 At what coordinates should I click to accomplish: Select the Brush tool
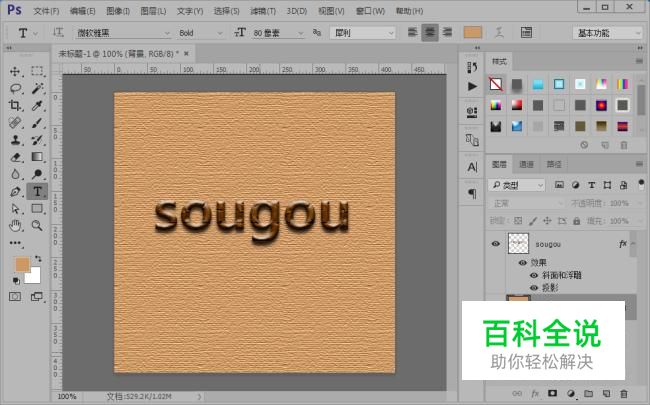pyautogui.click(x=37, y=123)
